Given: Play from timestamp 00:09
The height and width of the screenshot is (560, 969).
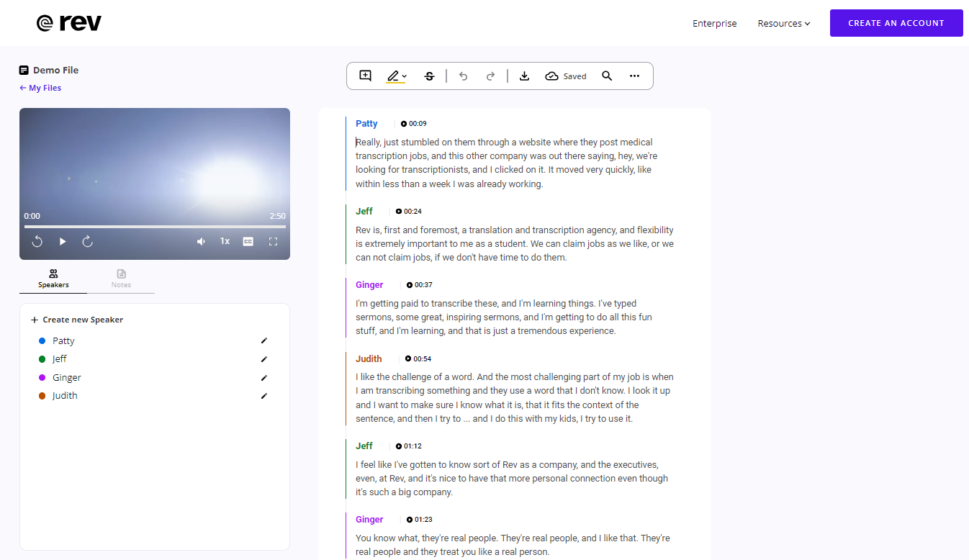Looking at the screenshot, I should point(414,124).
